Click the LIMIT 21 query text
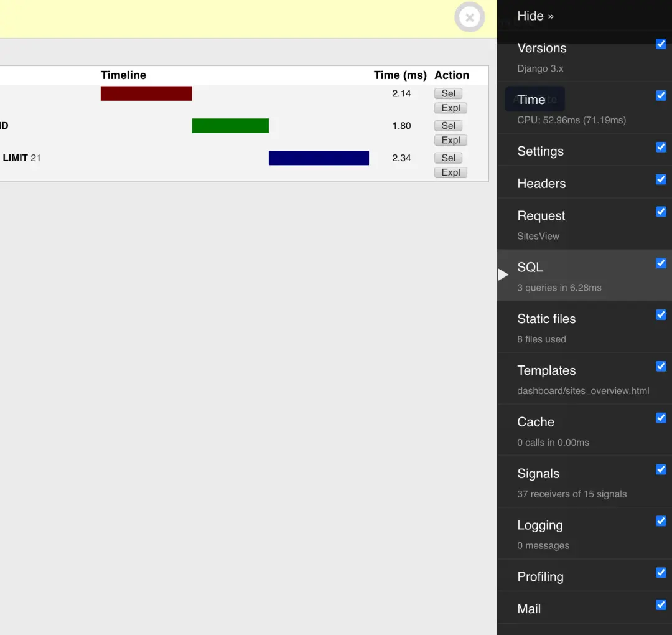 [x=21, y=158]
